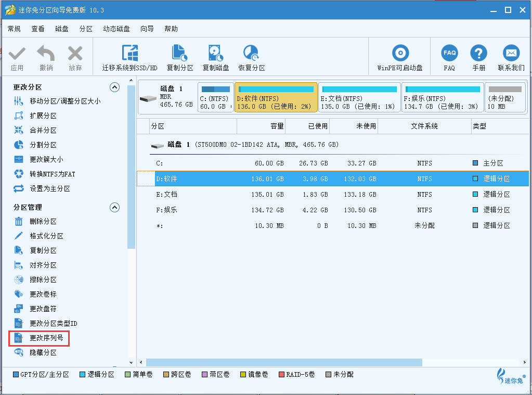
Task: Choose 更改盘符 sidebar action
Action: [35, 309]
